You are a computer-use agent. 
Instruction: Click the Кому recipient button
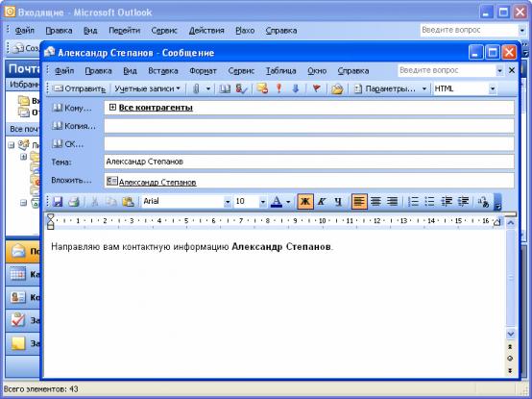click(72, 108)
